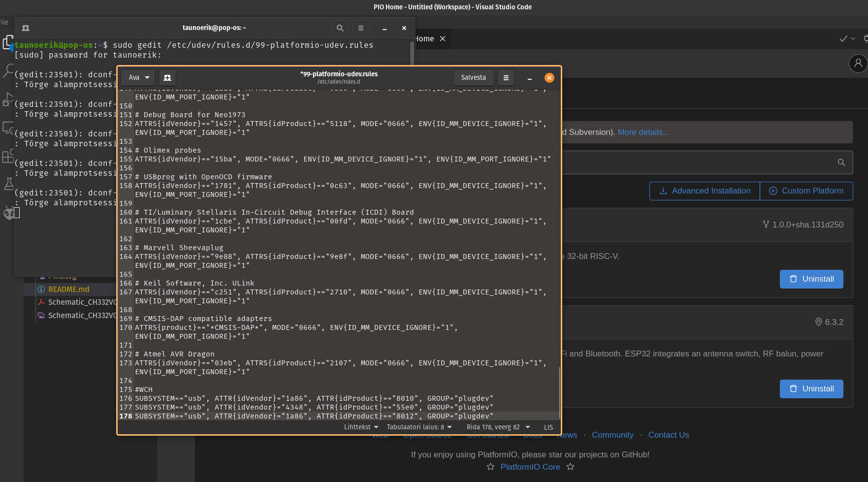
Task: Open Rida 178, veerg 82 dropdown
Action: pyautogui.click(x=498, y=427)
